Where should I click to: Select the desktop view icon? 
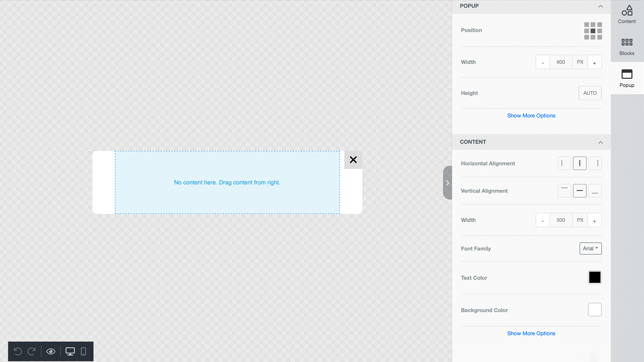click(x=69, y=351)
